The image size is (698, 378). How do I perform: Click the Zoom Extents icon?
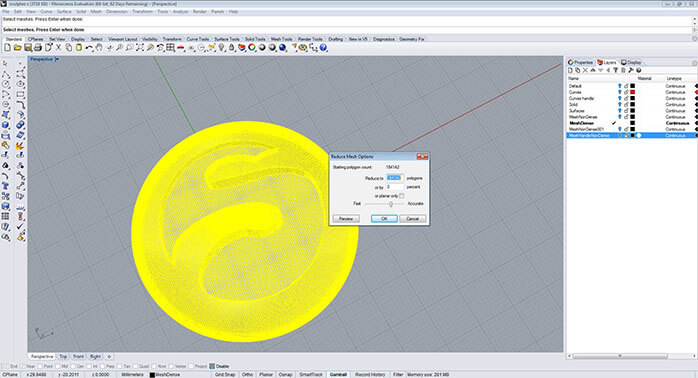(140, 47)
